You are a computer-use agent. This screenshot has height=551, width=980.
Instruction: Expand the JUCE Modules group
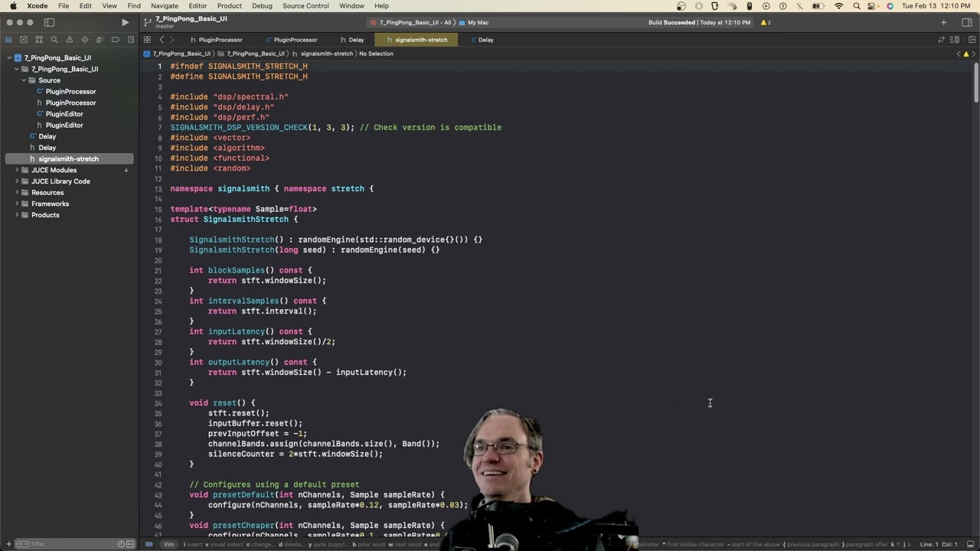coord(17,170)
